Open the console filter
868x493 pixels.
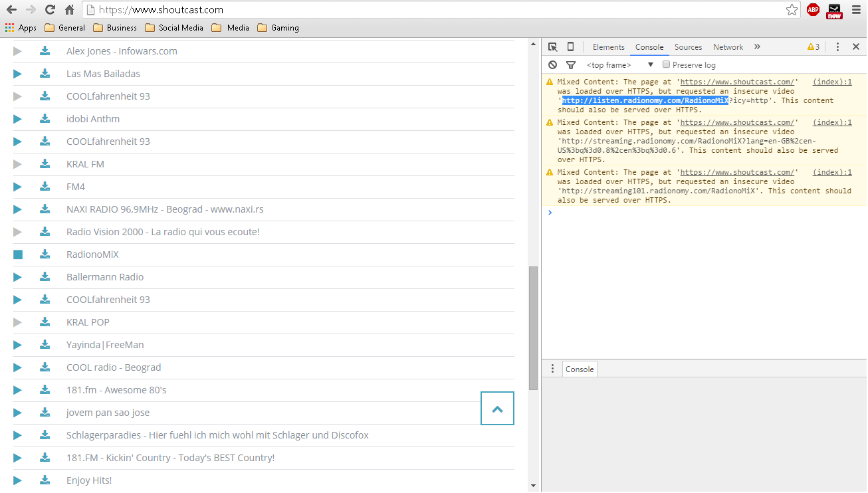[x=570, y=65]
